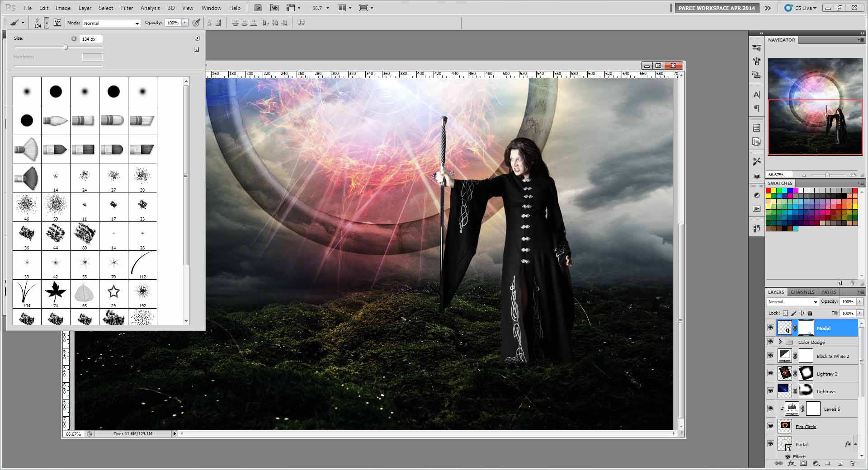Choose the star shaped brush preset

(x=113, y=292)
